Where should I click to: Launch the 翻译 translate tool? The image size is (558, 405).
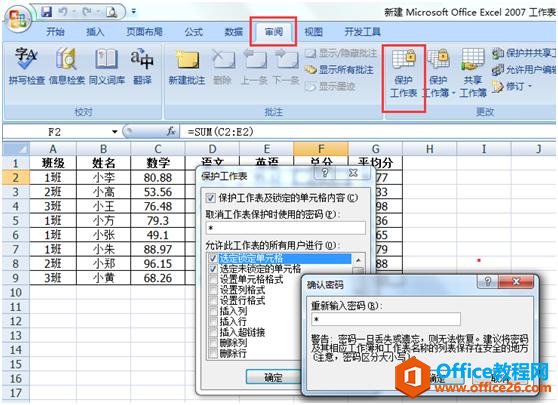142,66
